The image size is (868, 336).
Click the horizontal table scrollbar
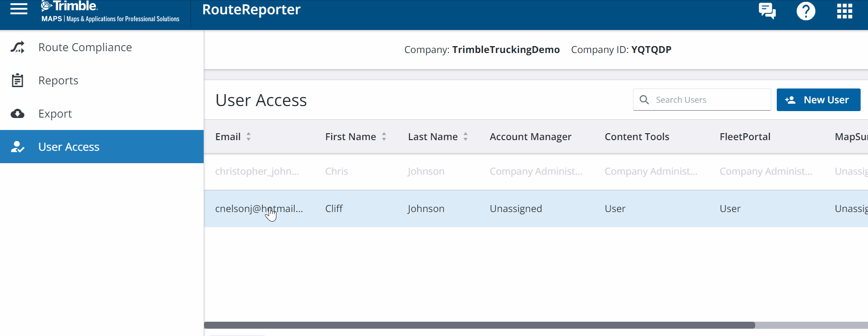click(479, 325)
